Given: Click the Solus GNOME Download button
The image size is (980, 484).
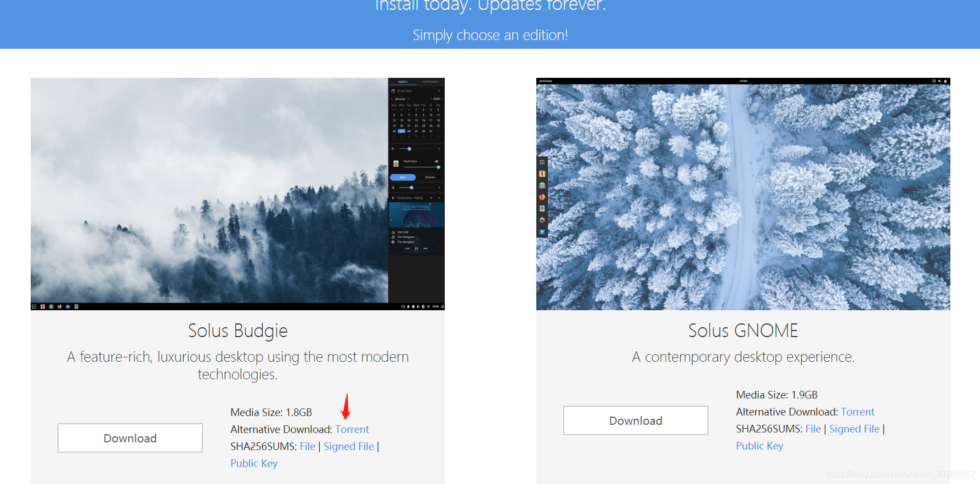Looking at the screenshot, I should click(x=636, y=420).
